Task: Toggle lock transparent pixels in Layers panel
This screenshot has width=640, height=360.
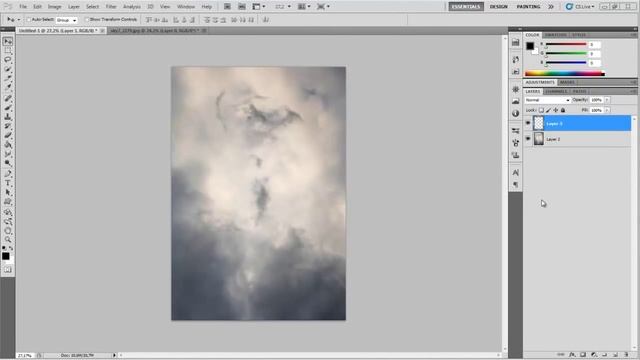Action: 541,110
